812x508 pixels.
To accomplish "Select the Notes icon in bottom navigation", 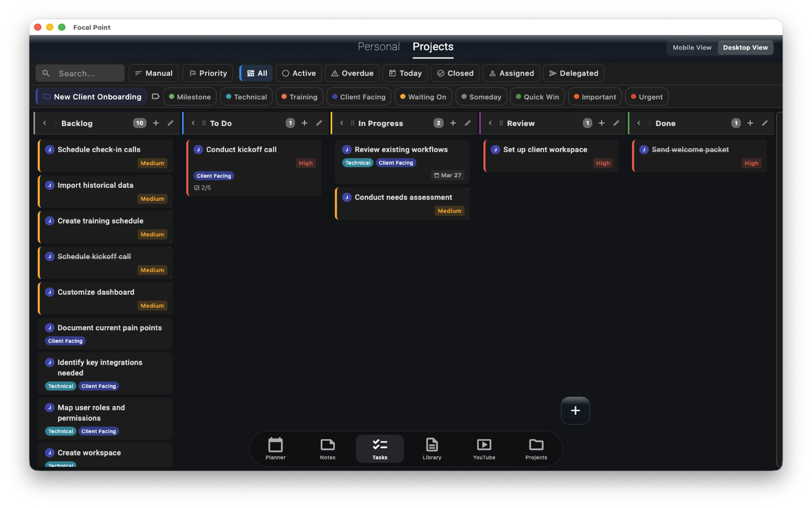I will pos(328,448).
